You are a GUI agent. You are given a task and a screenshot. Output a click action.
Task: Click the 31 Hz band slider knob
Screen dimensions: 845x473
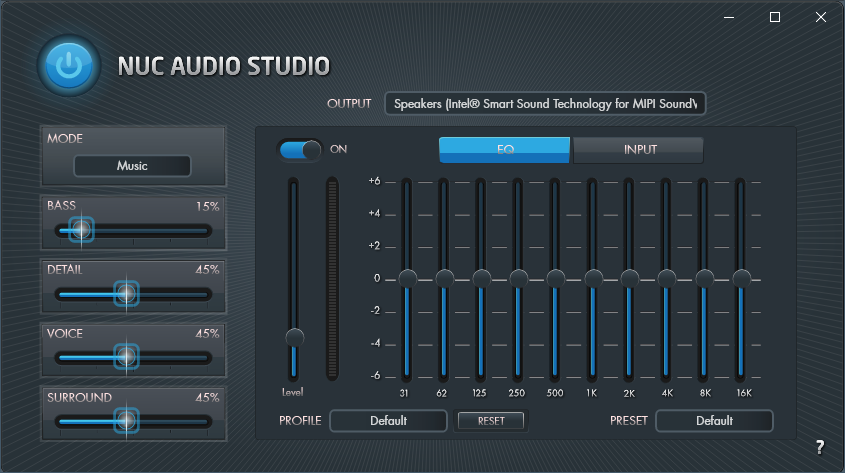tap(407, 279)
